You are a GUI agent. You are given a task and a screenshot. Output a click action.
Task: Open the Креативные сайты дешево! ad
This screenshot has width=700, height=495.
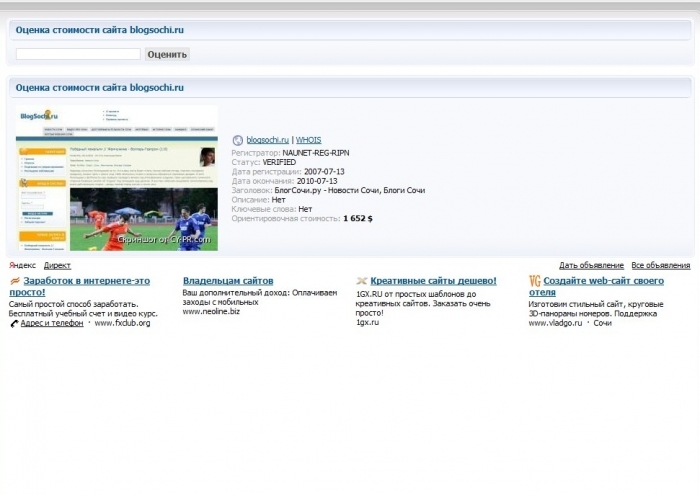[x=433, y=282]
